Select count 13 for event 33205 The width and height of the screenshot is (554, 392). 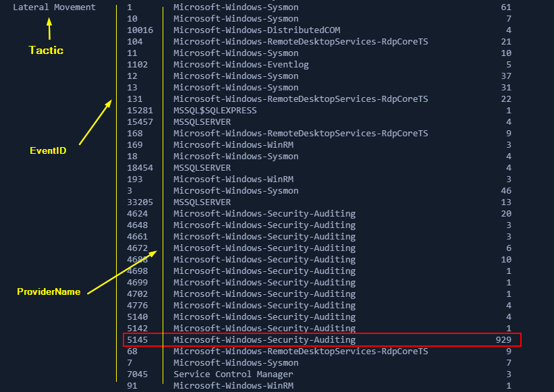[506, 202]
